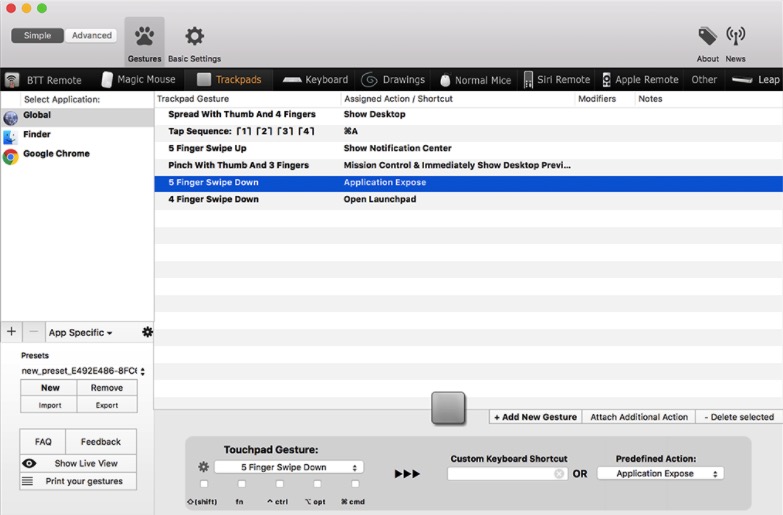Click Add New Gesture button

click(x=535, y=417)
